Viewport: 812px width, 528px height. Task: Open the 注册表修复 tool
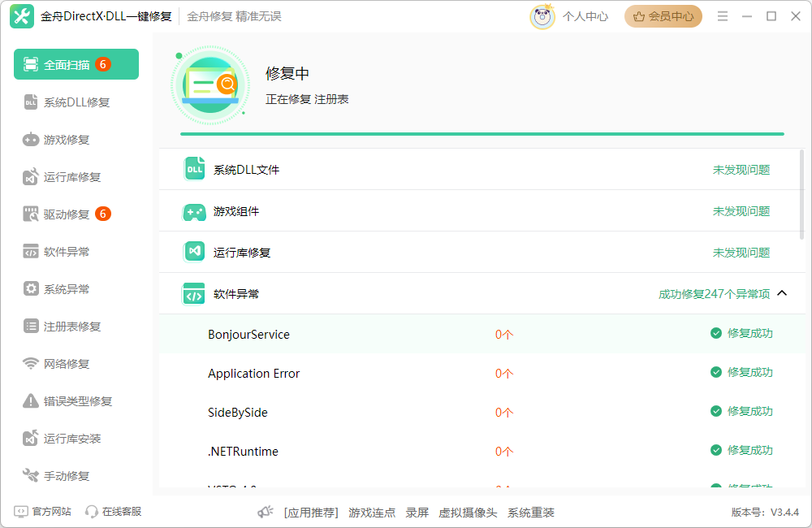pyautogui.click(x=76, y=326)
